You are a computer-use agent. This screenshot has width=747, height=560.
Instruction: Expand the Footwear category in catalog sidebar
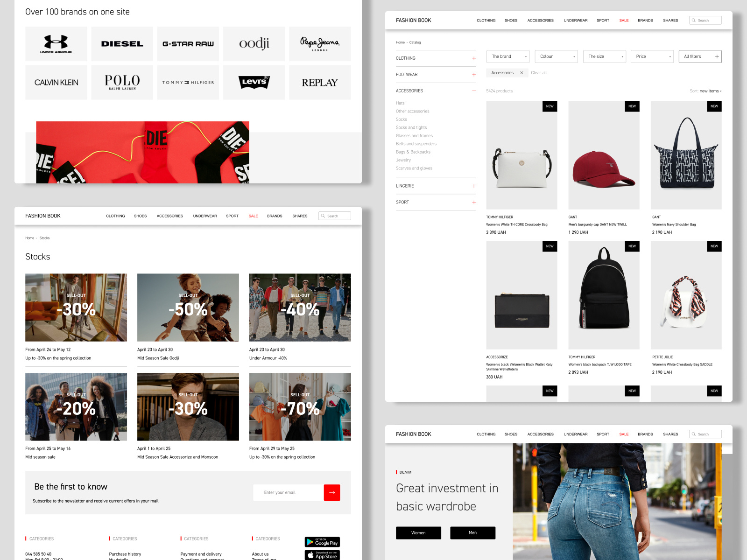[x=474, y=75]
